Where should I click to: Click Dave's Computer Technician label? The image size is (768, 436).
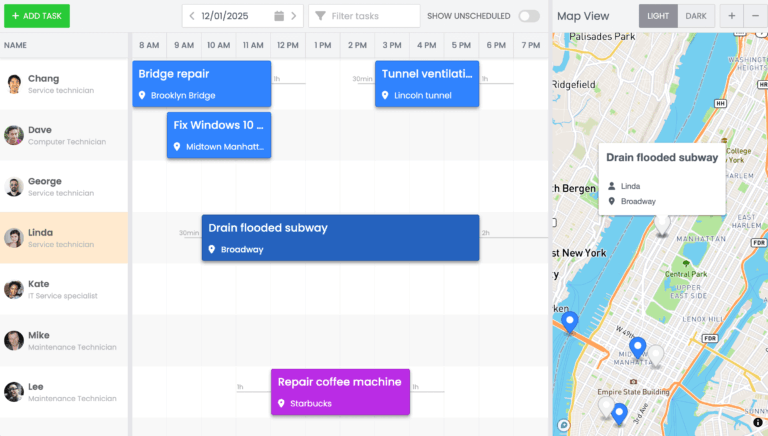pyautogui.click(x=67, y=142)
